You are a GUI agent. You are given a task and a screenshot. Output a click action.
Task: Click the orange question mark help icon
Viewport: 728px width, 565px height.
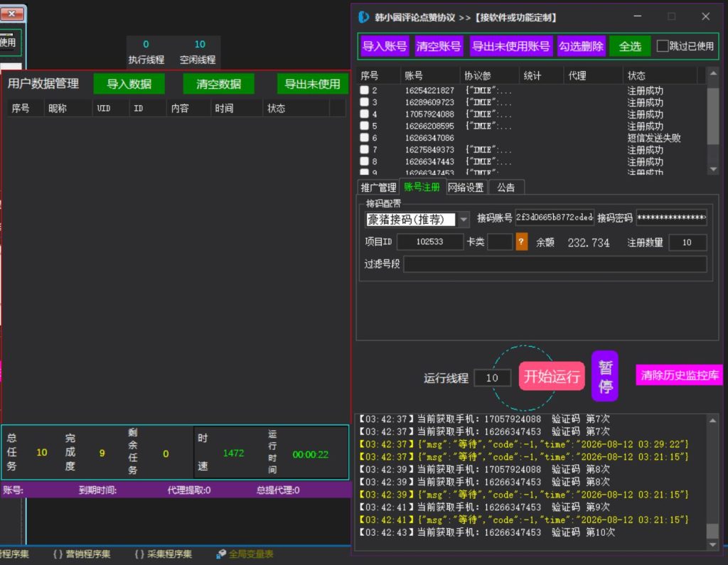click(x=521, y=242)
